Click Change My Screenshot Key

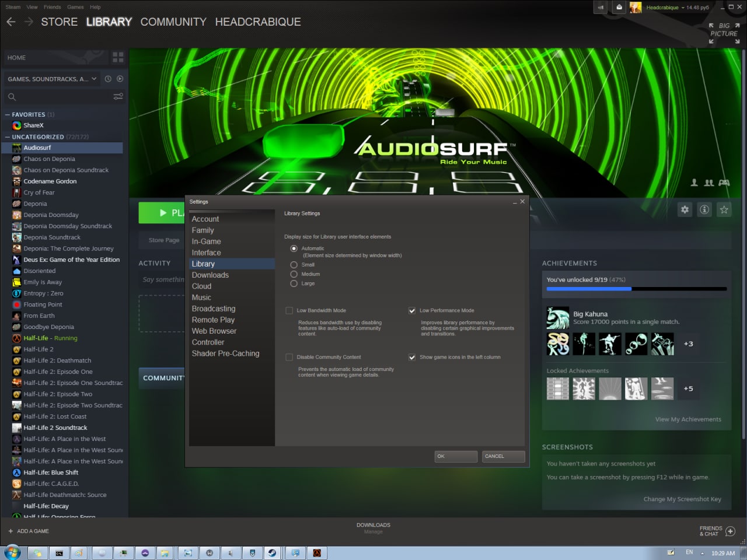[x=682, y=499]
